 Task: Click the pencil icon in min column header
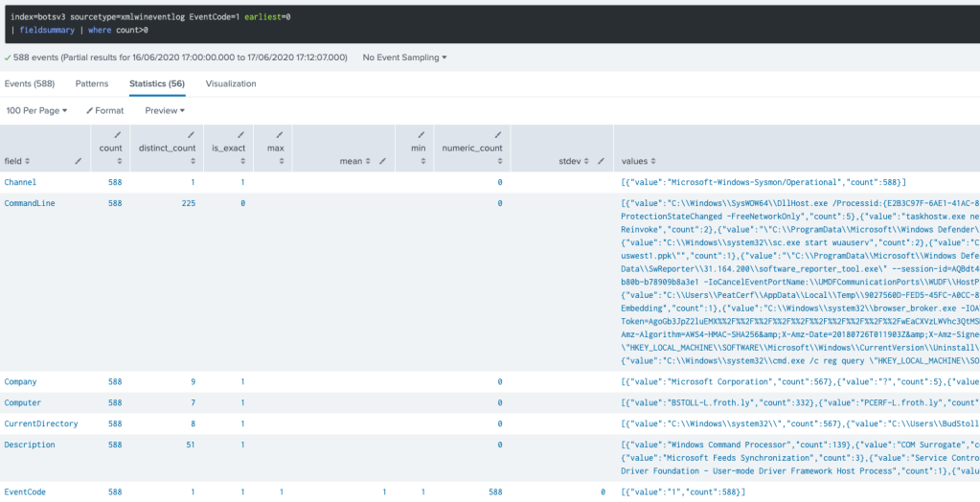point(421,135)
